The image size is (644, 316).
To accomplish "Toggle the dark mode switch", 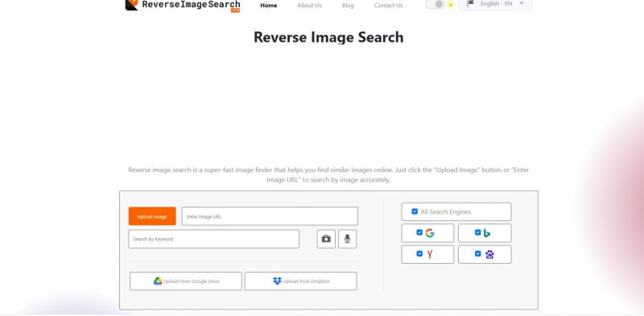I will (435, 4).
